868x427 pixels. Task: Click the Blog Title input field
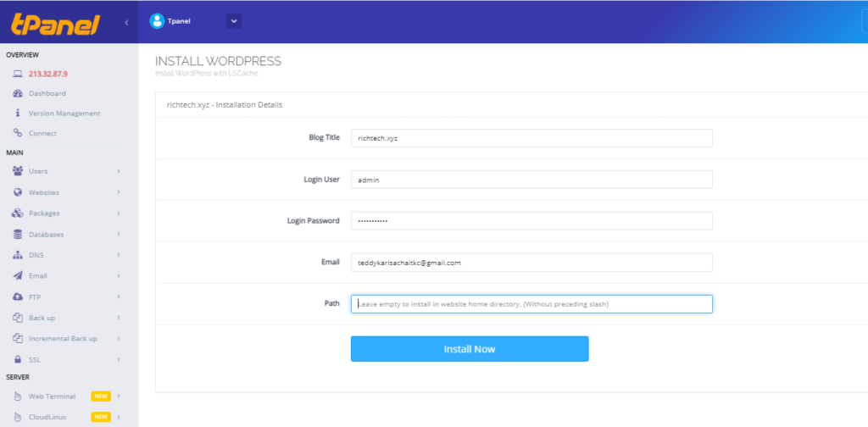tap(531, 138)
